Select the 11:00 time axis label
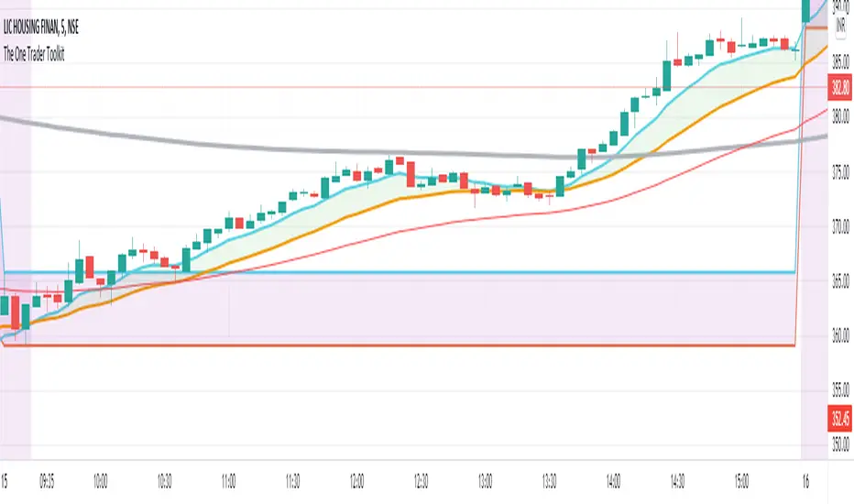The width and height of the screenshot is (854, 504). [229, 477]
